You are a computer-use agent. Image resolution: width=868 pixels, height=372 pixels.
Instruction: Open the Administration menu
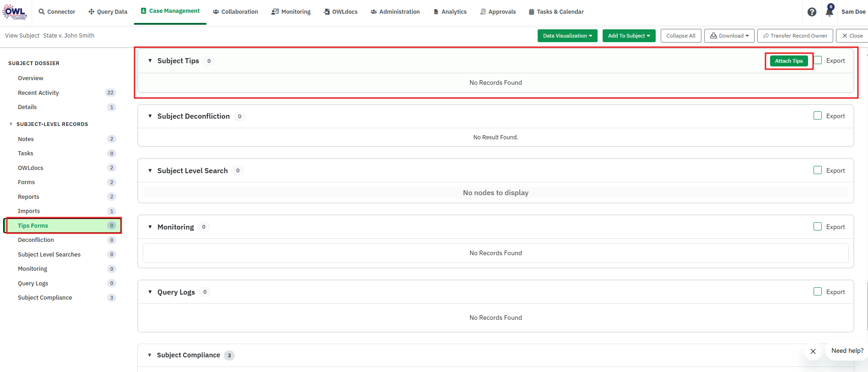[395, 12]
